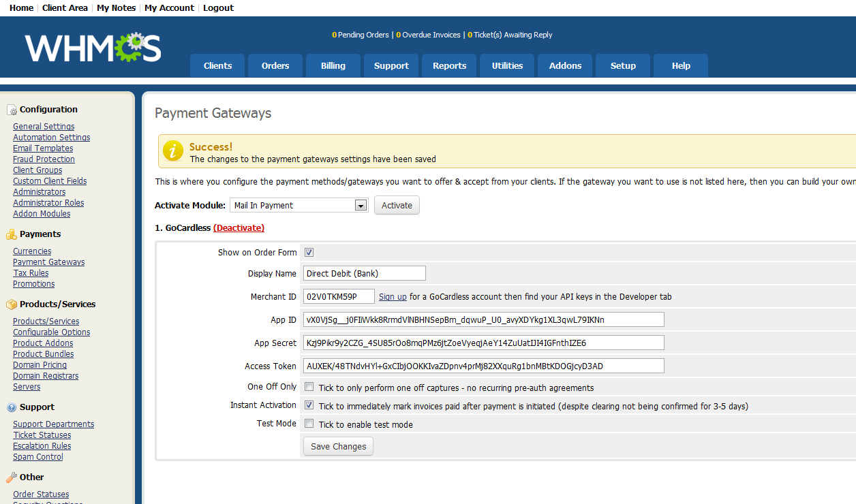This screenshot has width=856, height=504.
Task: Open Currencies in the sidebar
Action: (32, 251)
